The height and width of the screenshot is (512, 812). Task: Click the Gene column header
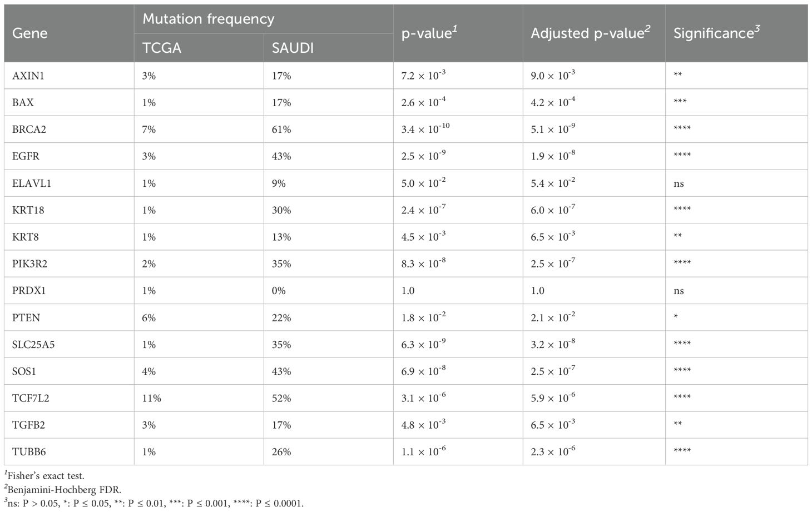coord(30,33)
